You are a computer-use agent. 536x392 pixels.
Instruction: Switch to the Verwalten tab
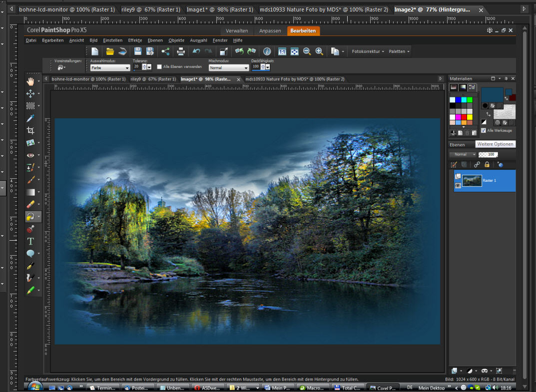coord(237,31)
